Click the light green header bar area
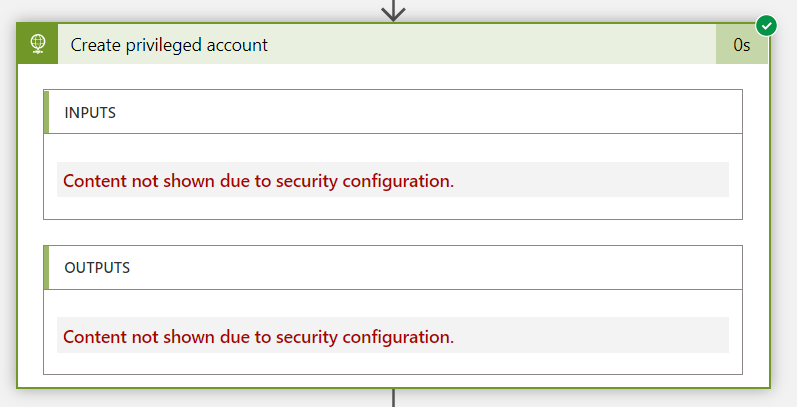Image resolution: width=797 pixels, height=407 pixels. [x=488, y=44]
